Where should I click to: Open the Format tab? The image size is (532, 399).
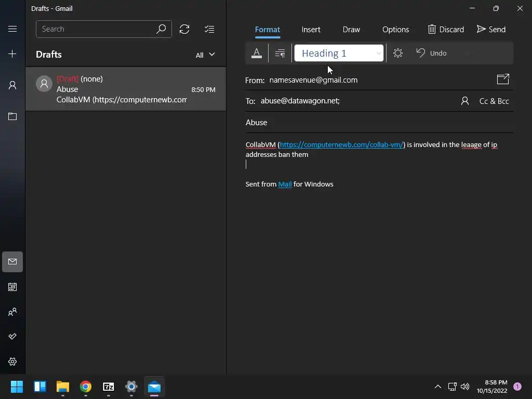coord(268,30)
